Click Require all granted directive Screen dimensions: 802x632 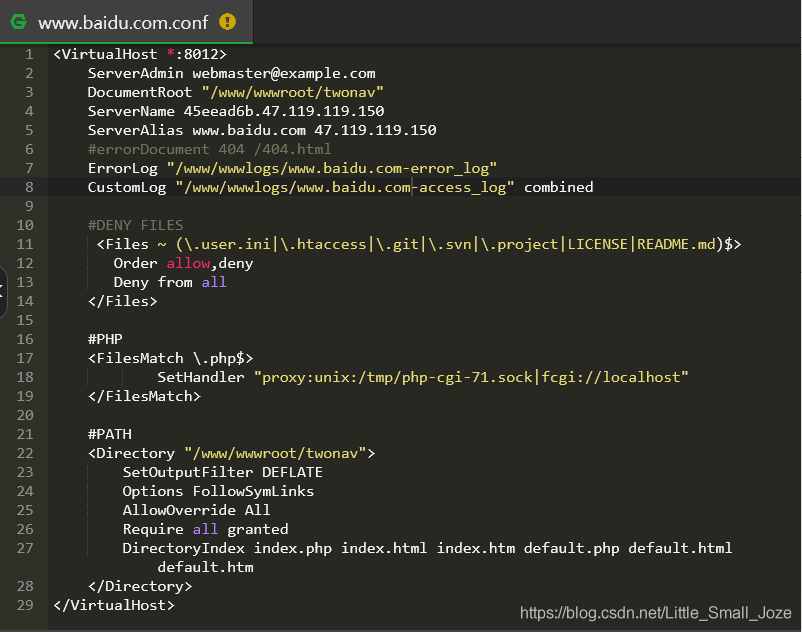point(205,529)
